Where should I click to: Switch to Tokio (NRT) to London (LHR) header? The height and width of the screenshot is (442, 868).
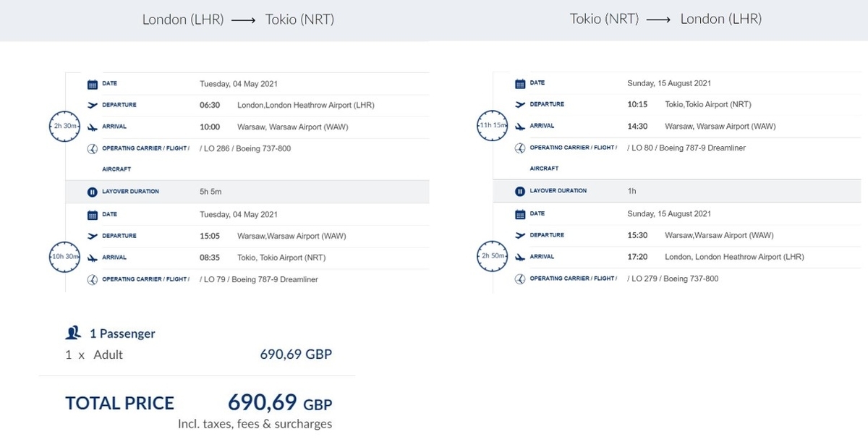[x=665, y=20]
